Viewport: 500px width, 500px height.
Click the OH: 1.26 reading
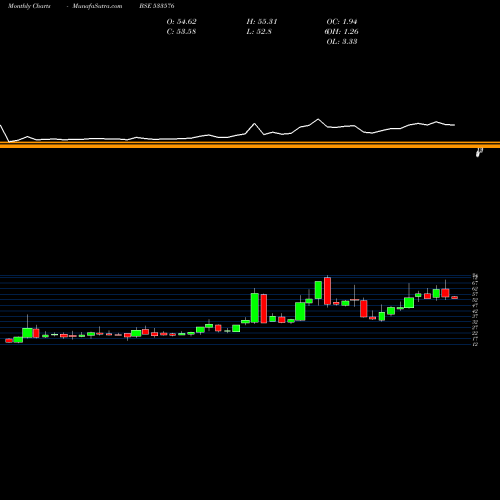(x=342, y=32)
